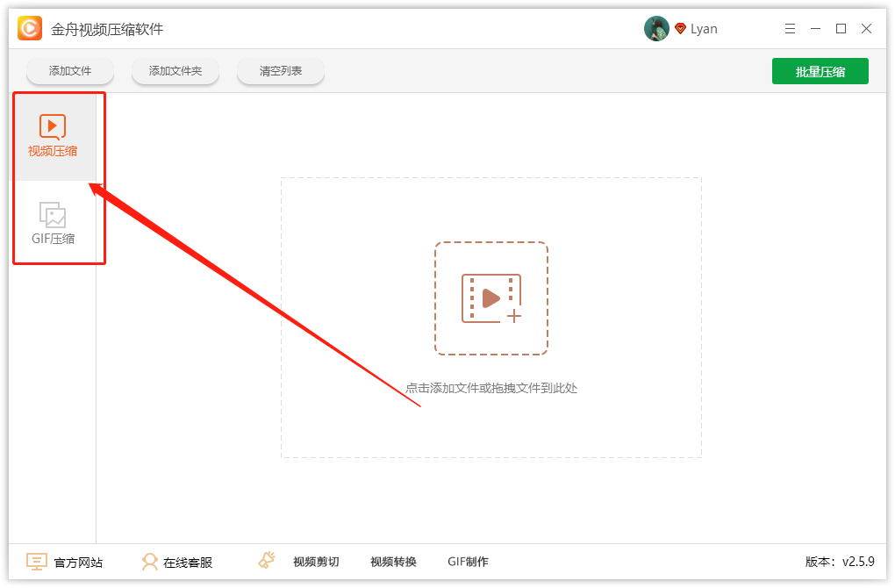Click the megaphone promotion icon
The width and height of the screenshot is (895, 588).
pyautogui.click(x=267, y=560)
